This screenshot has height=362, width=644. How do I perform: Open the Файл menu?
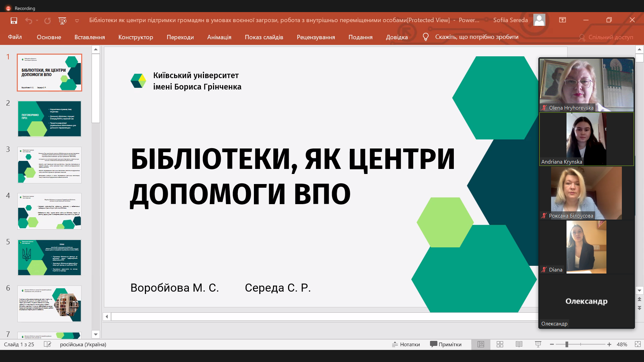click(x=15, y=37)
